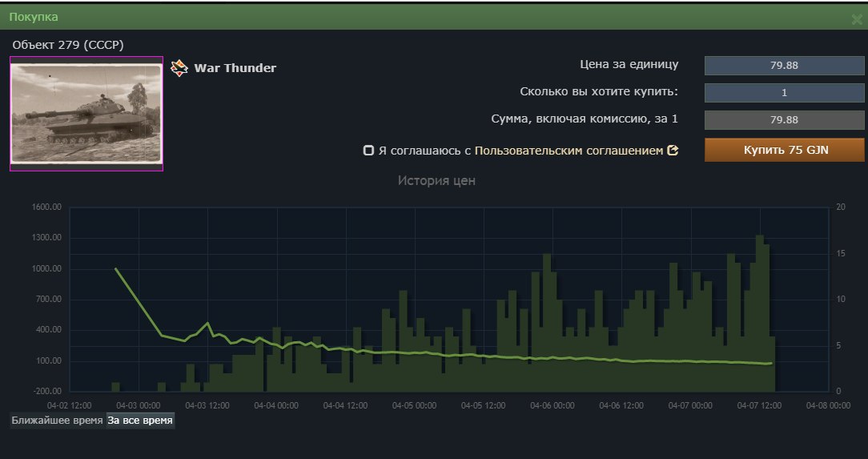
Task: Click the 04-03 00:00 axis label
Action: tap(139, 405)
